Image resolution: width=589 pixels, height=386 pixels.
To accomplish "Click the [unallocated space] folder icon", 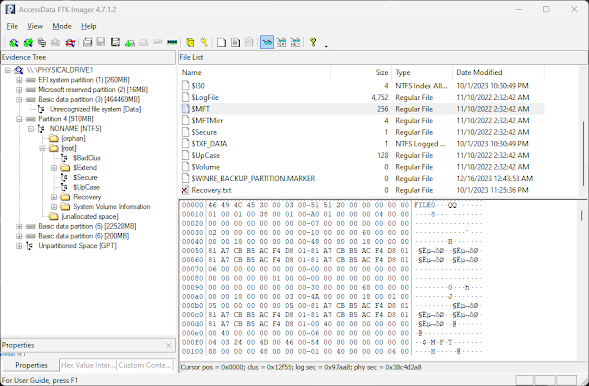I will point(54,216).
